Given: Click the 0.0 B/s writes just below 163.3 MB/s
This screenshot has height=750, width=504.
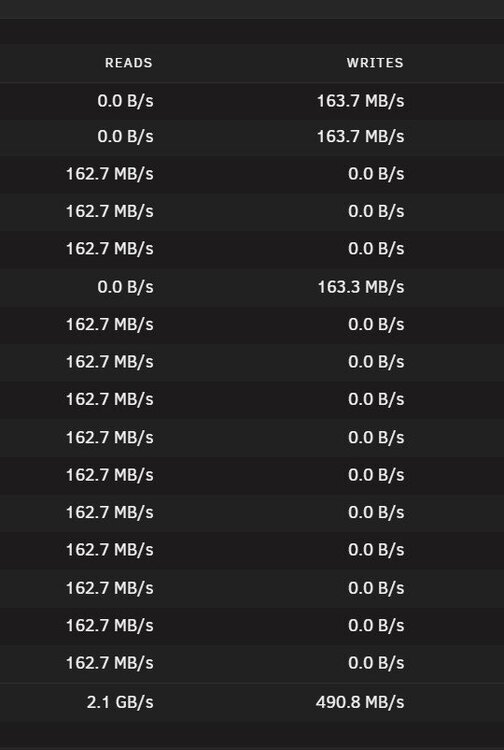Looking at the screenshot, I should tap(376, 324).
